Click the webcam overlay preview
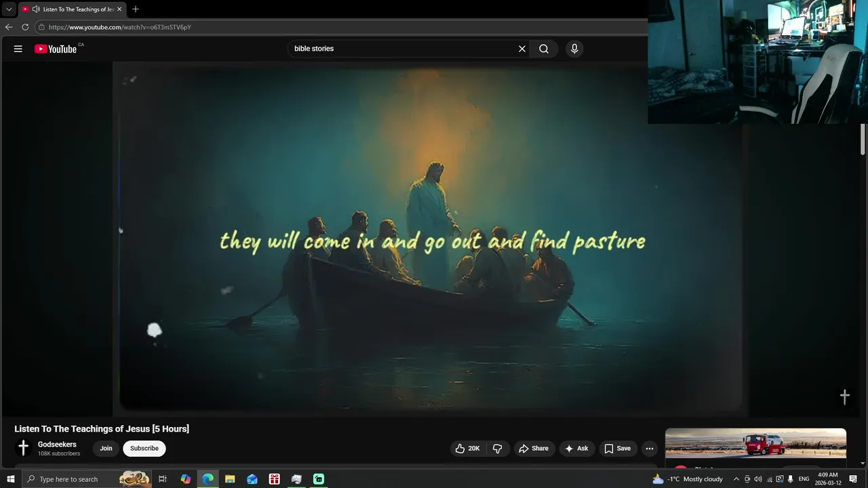 click(x=757, y=62)
